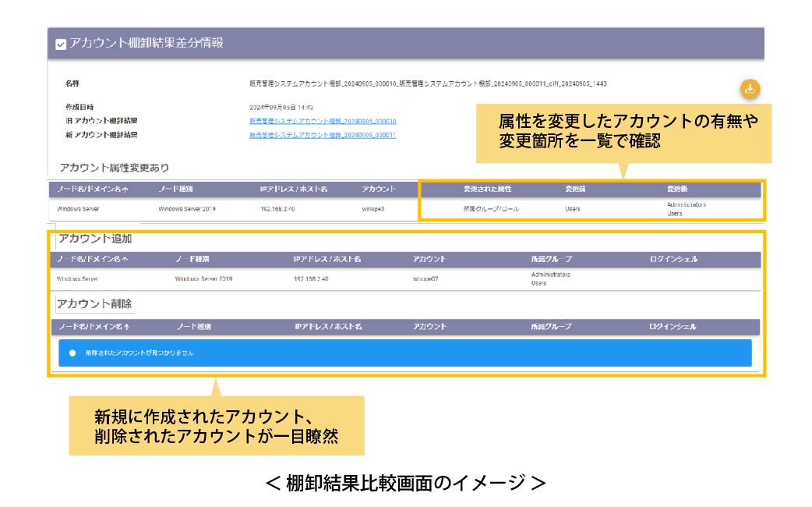Click the checkbox icon beside アカウント棚卸結果差分情報
812x507 pixels.
[61, 45]
